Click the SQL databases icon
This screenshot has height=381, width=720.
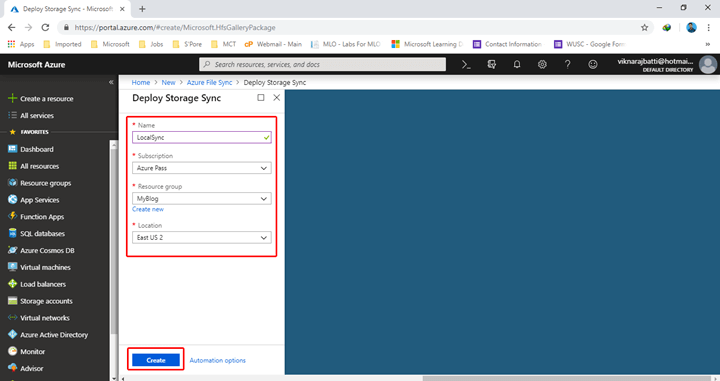tap(12, 233)
